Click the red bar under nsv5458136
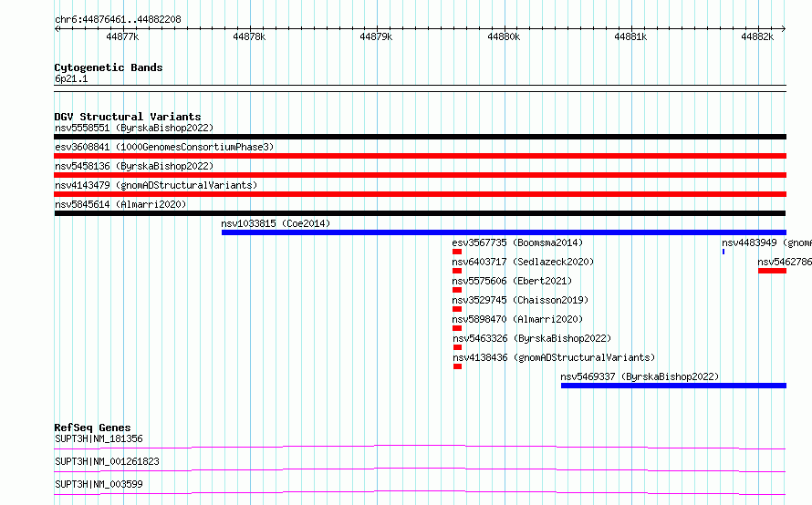The height and width of the screenshot is (505, 812). click(420, 175)
